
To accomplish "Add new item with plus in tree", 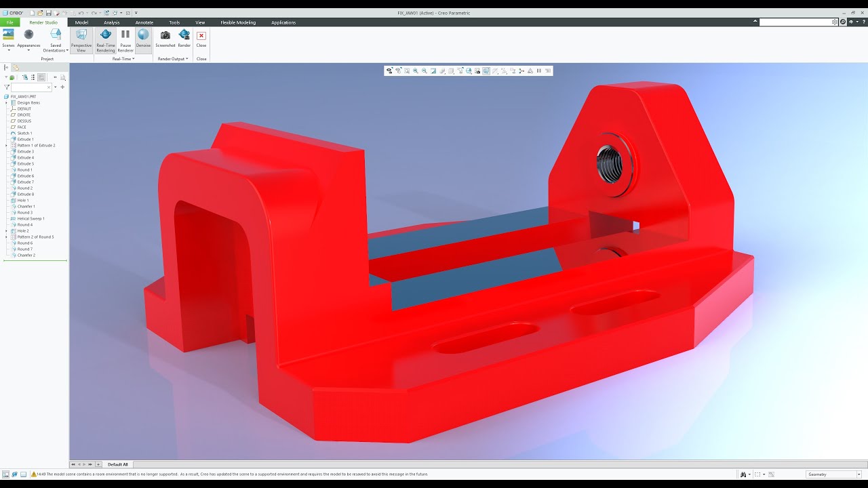I will (x=62, y=87).
